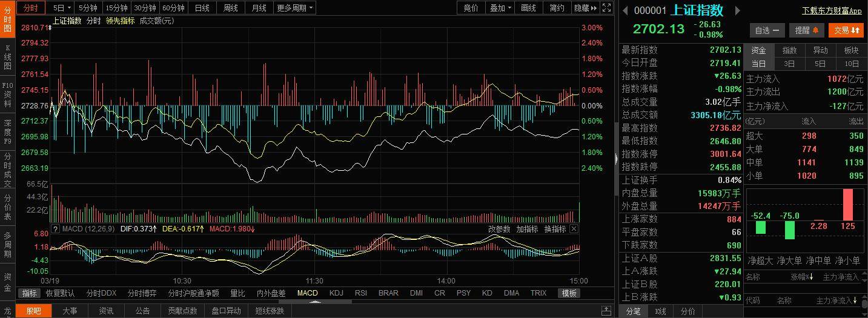Toggle the 模板 button on indicator bar
868x318 pixels.
coord(569,293)
